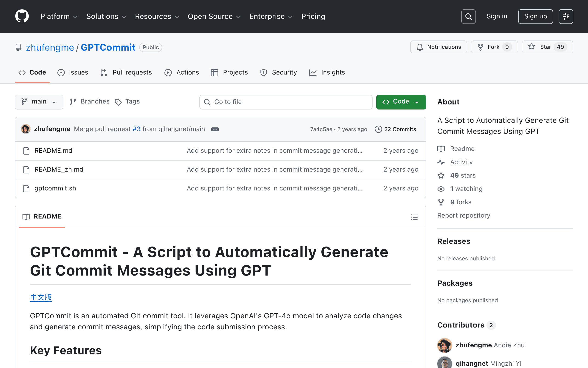The image size is (588, 368).
Task: Click the book icon beside Readme in About
Action: pyautogui.click(x=441, y=149)
